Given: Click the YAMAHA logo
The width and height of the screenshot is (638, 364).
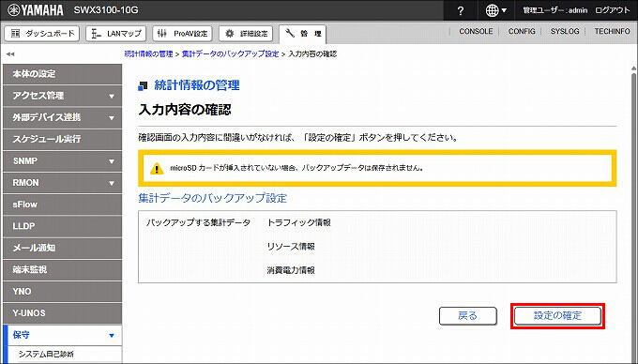Looking at the screenshot, I should 36,10.
